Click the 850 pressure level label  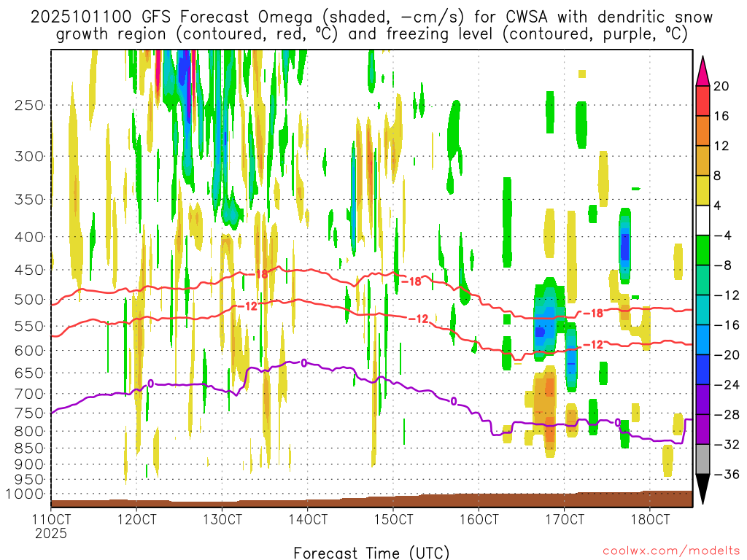pos(29,448)
